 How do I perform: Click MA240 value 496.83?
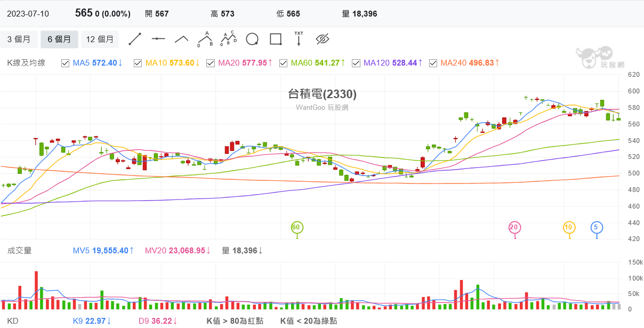481,63
